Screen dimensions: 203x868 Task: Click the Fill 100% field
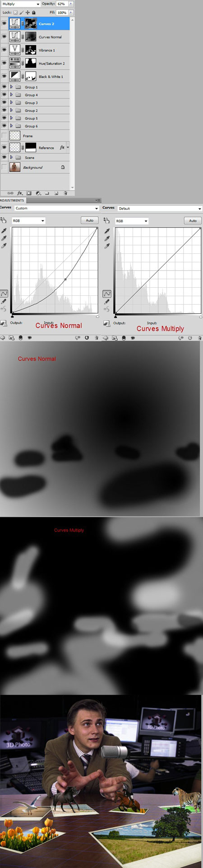(x=62, y=13)
